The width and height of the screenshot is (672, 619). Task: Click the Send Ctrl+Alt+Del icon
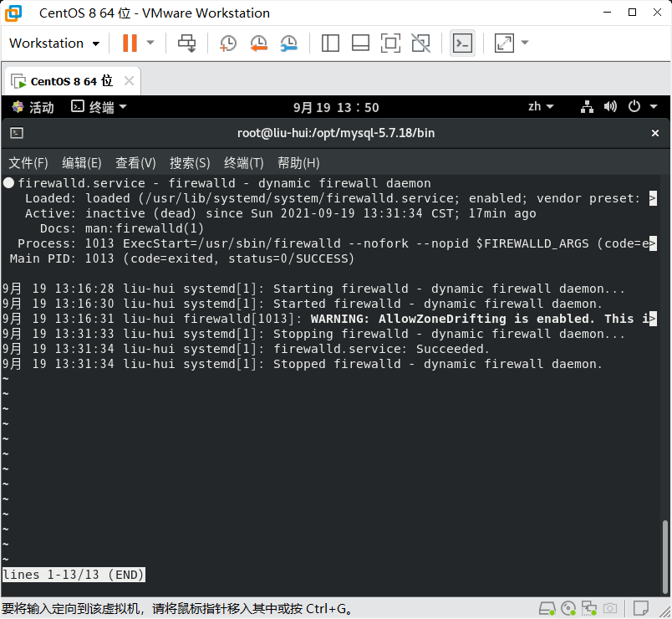pos(187,43)
